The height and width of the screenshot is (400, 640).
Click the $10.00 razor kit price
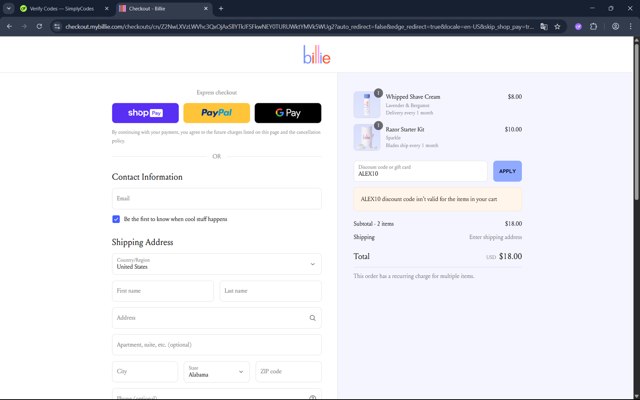click(513, 129)
